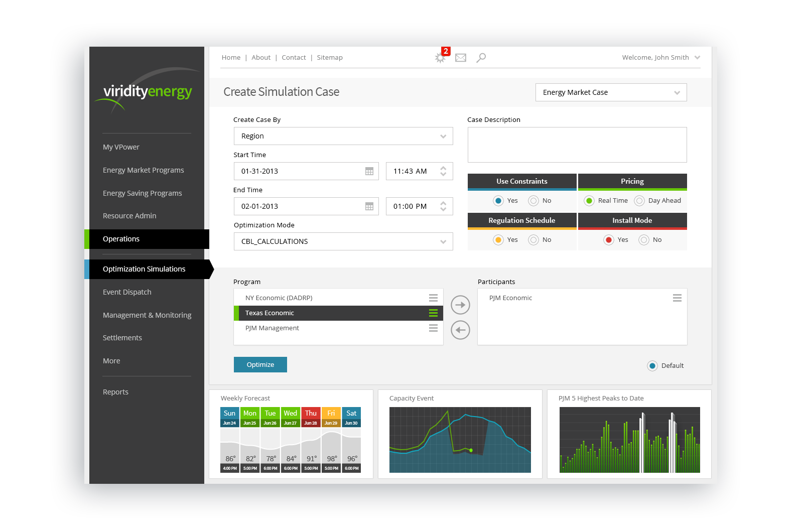Screen dimensions: 803x532
Task: Click the drag handle on NY Economic (DADRP)
Action: pos(433,298)
